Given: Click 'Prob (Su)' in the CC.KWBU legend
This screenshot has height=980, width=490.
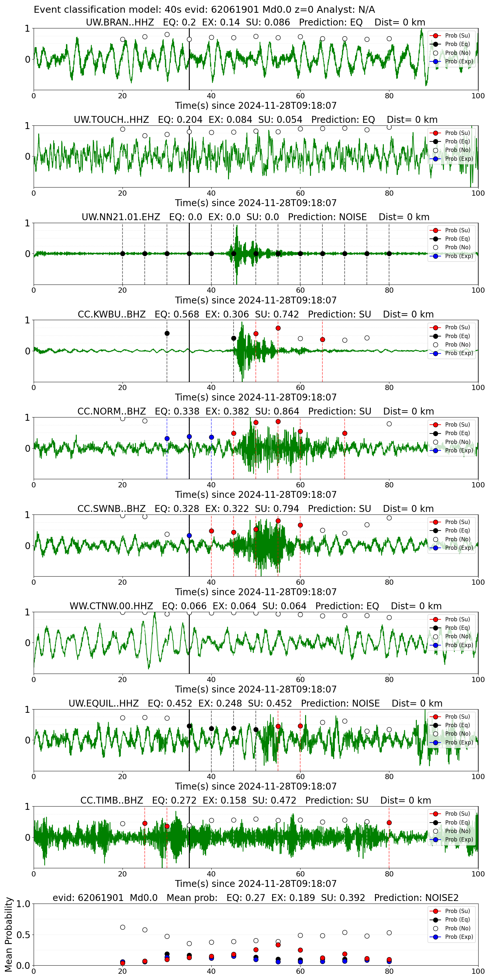Looking at the screenshot, I should point(457,327).
